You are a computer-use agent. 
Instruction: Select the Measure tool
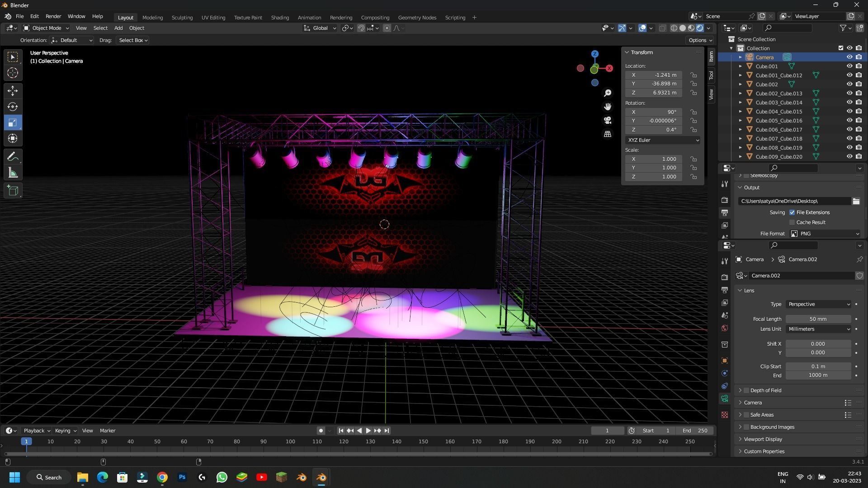click(x=13, y=173)
